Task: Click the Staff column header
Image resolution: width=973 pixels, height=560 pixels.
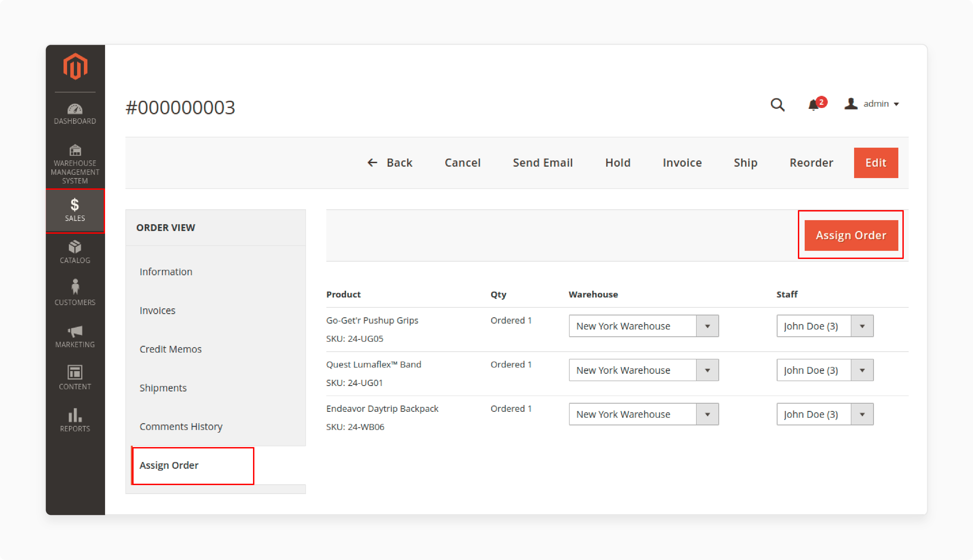Action: click(786, 294)
